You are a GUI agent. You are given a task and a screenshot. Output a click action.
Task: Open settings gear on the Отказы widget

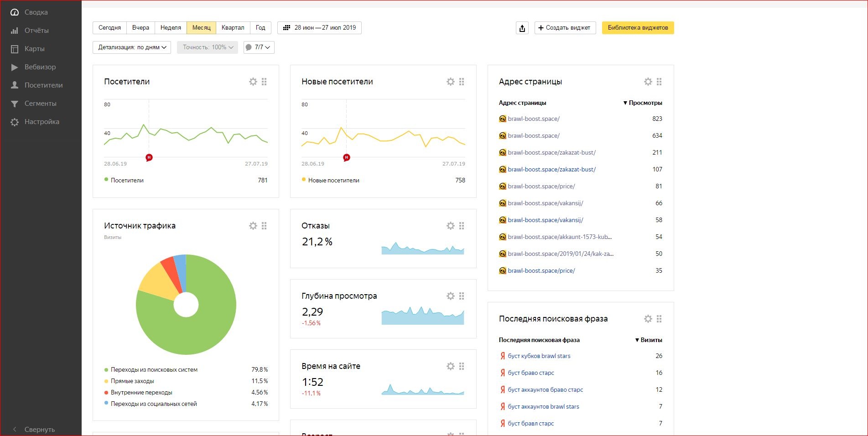[451, 225]
